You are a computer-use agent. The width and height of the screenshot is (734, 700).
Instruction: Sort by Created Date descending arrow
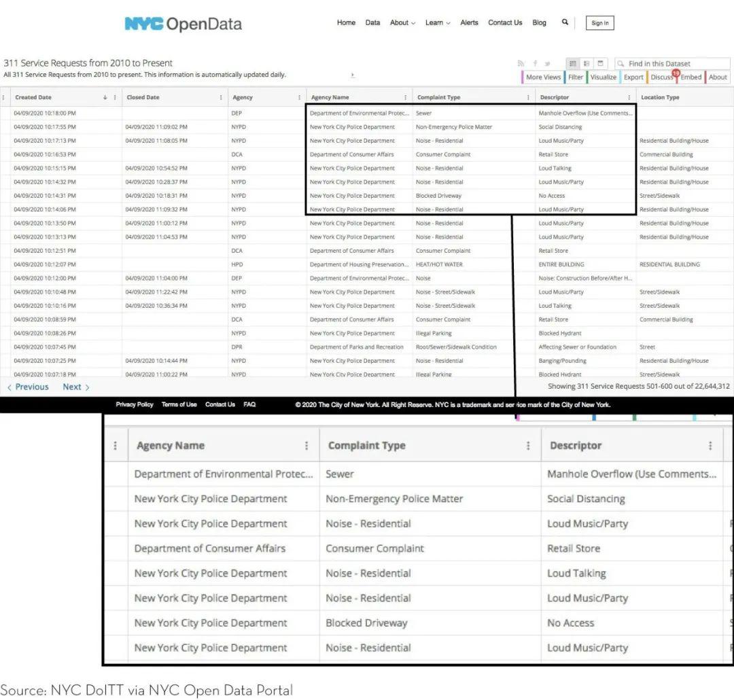click(x=105, y=97)
